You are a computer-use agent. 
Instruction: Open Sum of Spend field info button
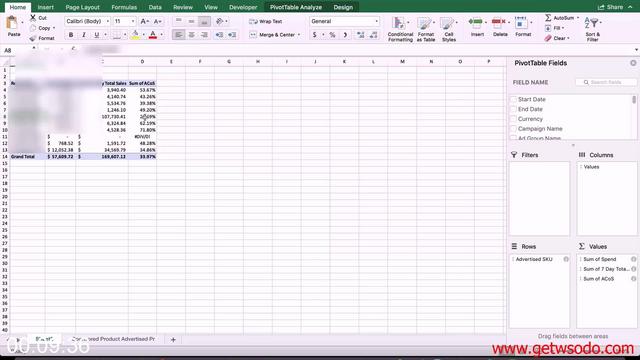pyautogui.click(x=633, y=259)
